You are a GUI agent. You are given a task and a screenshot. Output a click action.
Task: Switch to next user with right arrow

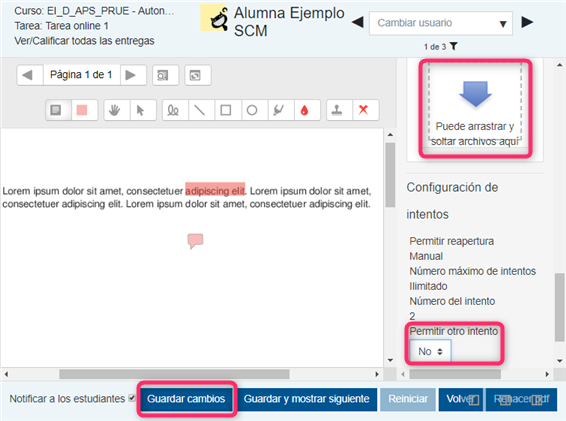click(527, 22)
